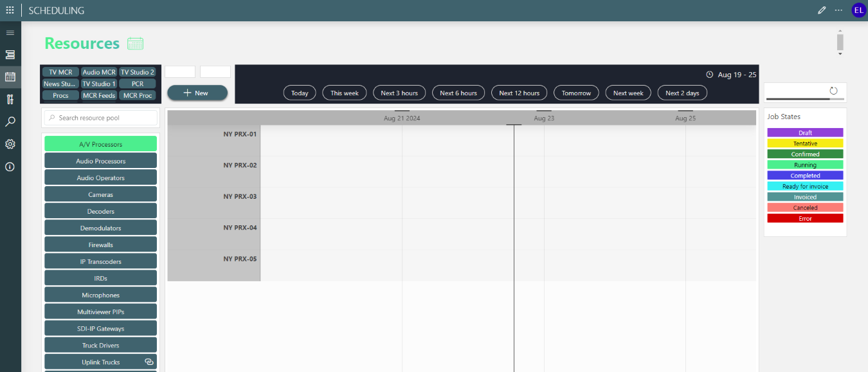Select the Audio Operators resource pool

pyautogui.click(x=100, y=178)
